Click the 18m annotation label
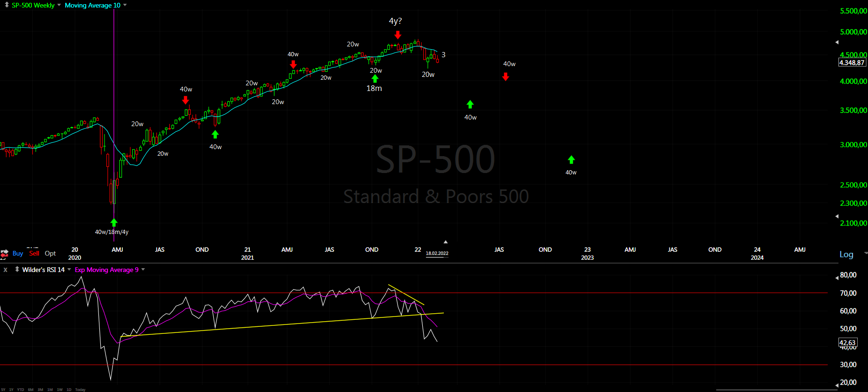The width and height of the screenshot is (868, 392). [374, 88]
